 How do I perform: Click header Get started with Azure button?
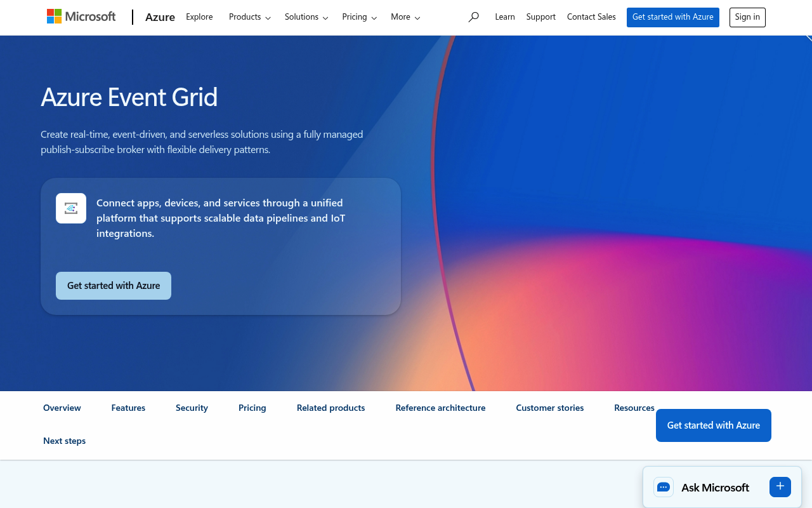tap(673, 17)
